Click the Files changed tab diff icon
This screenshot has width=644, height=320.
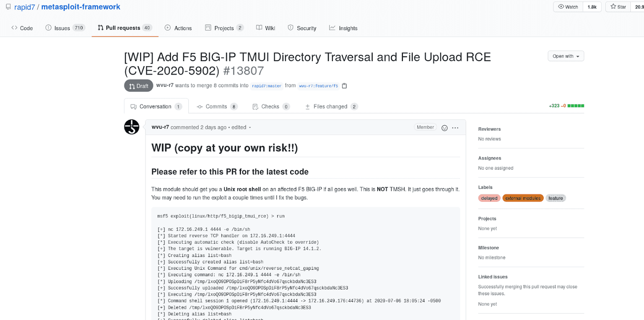coord(307,106)
